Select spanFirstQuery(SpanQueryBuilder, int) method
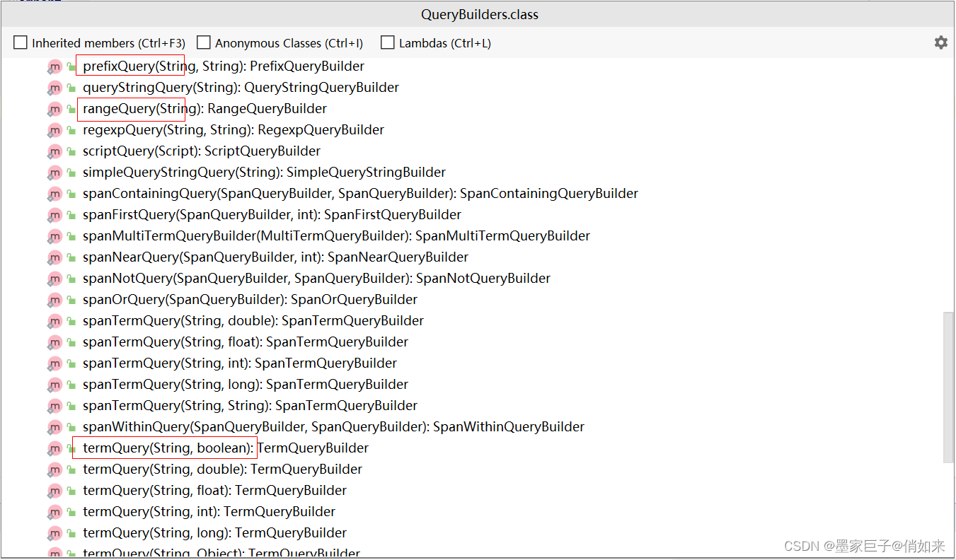Viewport: 956px width, 560px height. [x=272, y=215]
